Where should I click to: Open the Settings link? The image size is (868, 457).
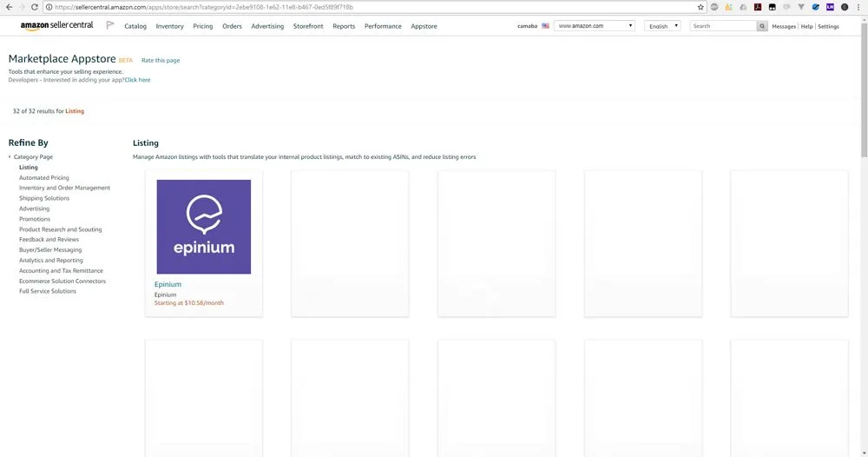(828, 27)
